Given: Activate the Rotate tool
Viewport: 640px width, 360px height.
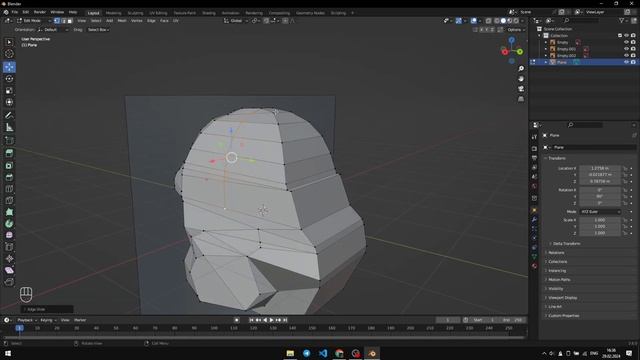Looking at the screenshot, I should pyautogui.click(x=9, y=79).
